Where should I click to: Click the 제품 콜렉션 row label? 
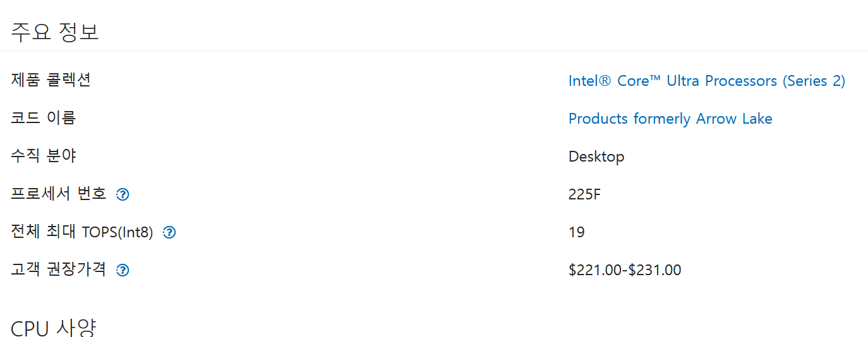pyautogui.click(x=51, y=80)
